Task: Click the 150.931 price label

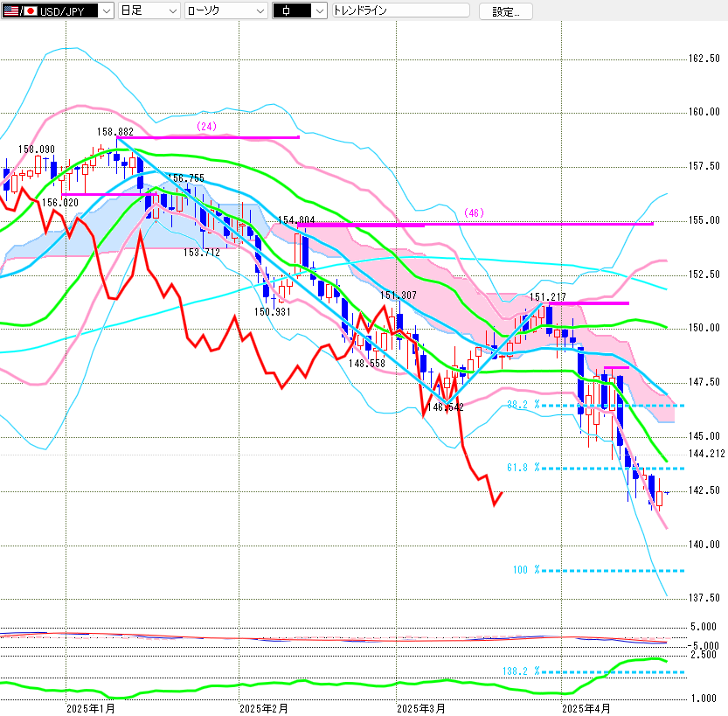Action: pos(273,312)
